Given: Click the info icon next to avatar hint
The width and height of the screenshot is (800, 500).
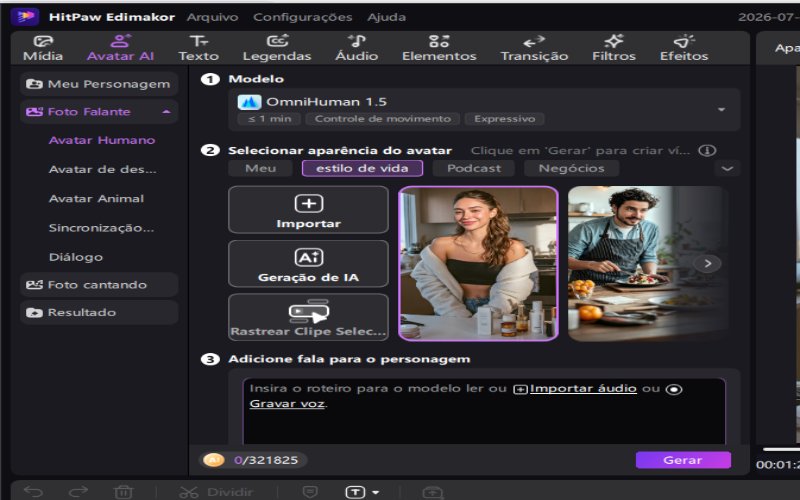Looking at the screenshot, I should tap(707, 151).
